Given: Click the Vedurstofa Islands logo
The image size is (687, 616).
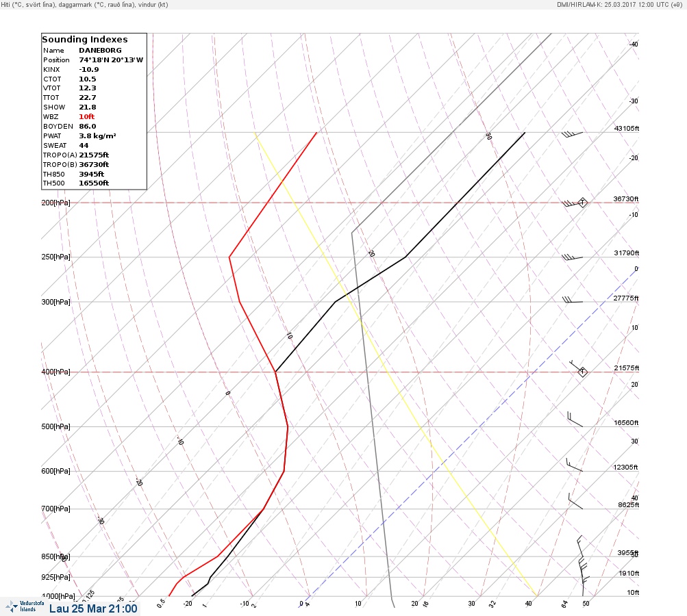Looking at the screenshot, I should 25,606.
